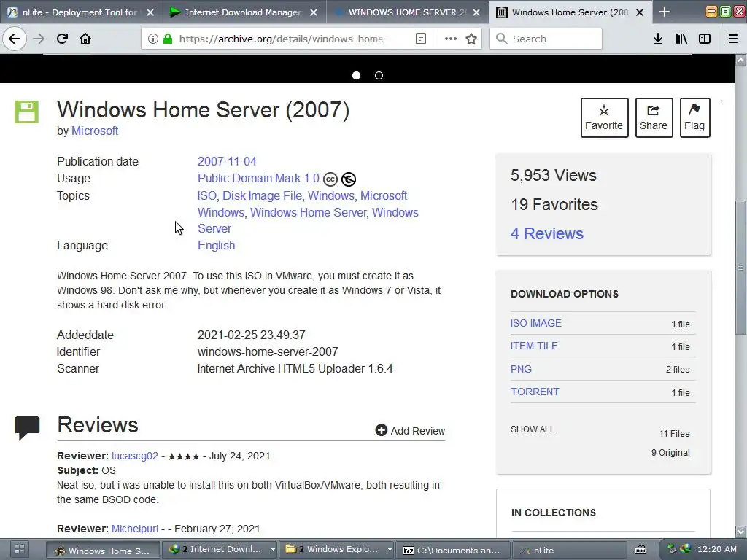Image resolution: width=747 pixels, height=560 pixels.
Task: Click the public domain mark icon
Action: (x=349, y=179)
